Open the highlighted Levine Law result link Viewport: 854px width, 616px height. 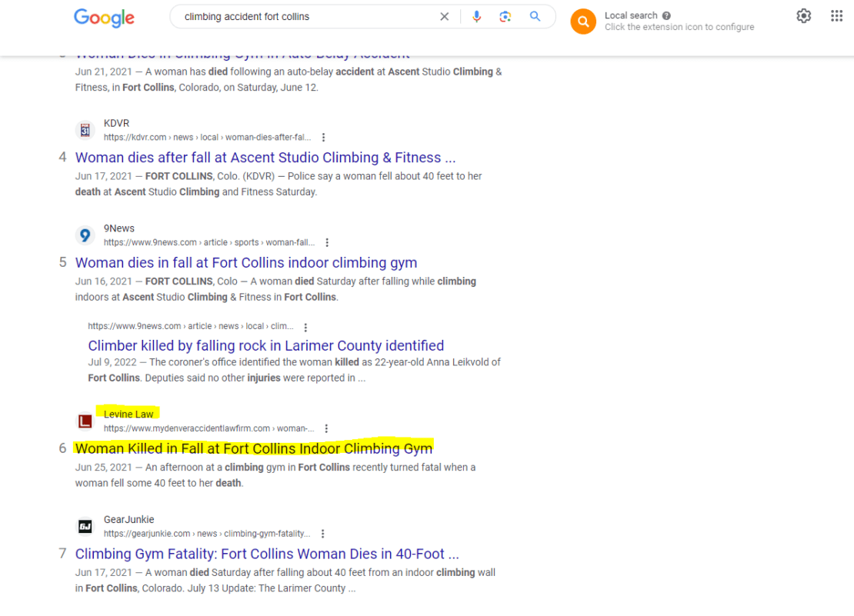pyautogui.click(x=253, y=448)
